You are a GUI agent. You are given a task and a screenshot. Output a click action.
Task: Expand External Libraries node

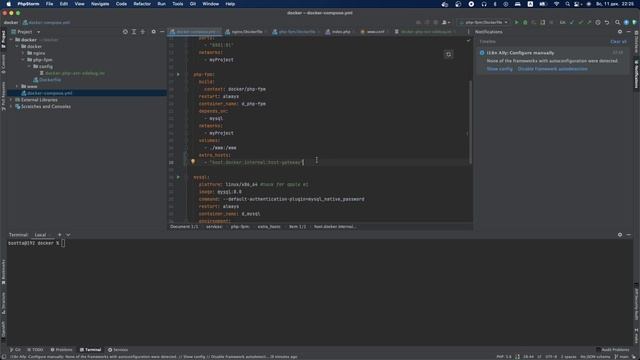pyautogui.click(x=11, y=100)
